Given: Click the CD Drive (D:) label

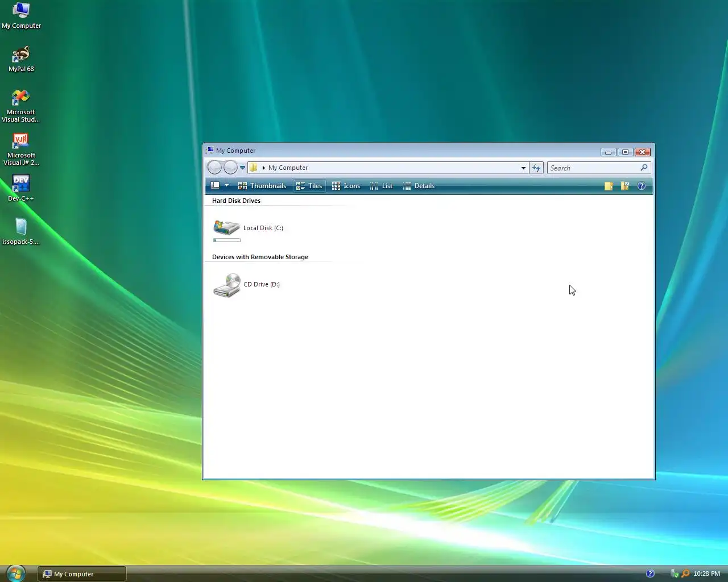Looking at the screenshot, I should click(262, 284).
